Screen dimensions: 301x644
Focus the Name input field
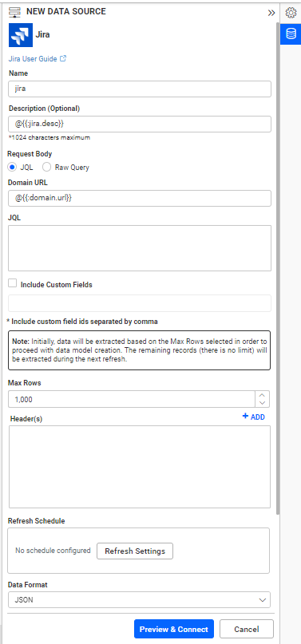tap(140, 89)
